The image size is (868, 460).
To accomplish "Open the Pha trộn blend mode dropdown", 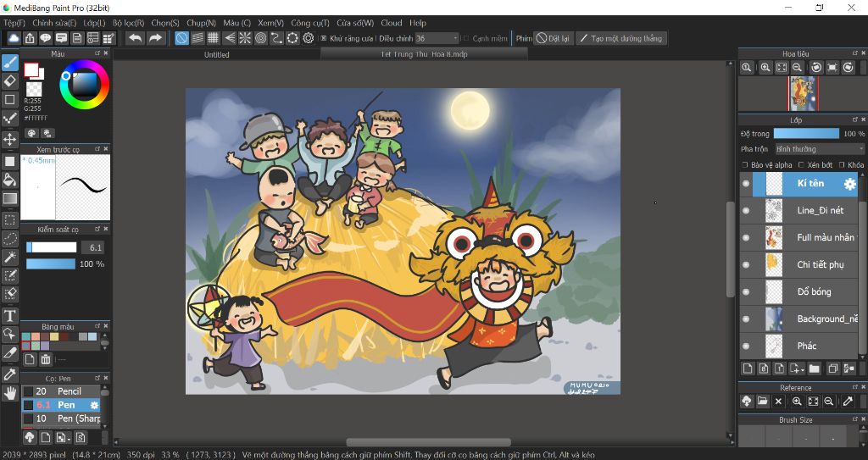I will (x=819, y=149).
